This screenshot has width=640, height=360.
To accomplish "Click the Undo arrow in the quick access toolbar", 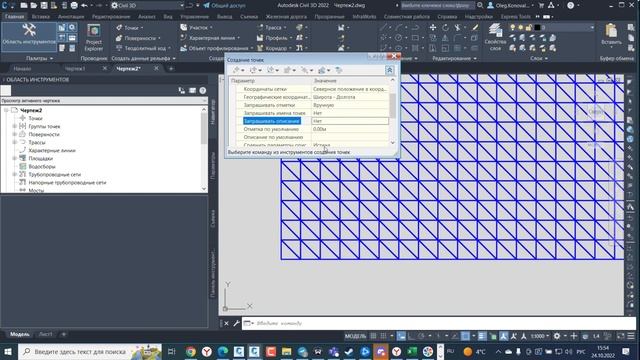I will pos(84,6).
